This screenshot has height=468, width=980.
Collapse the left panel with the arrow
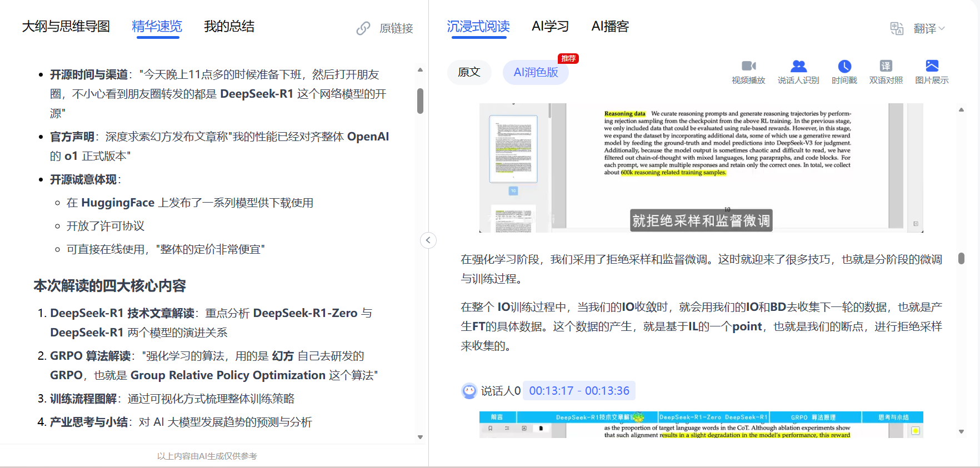pyautogui.click(x=428, y=240)
